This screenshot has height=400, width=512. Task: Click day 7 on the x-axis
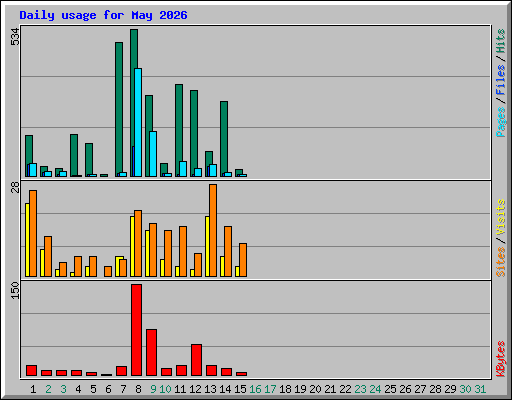tap(123, 389)
